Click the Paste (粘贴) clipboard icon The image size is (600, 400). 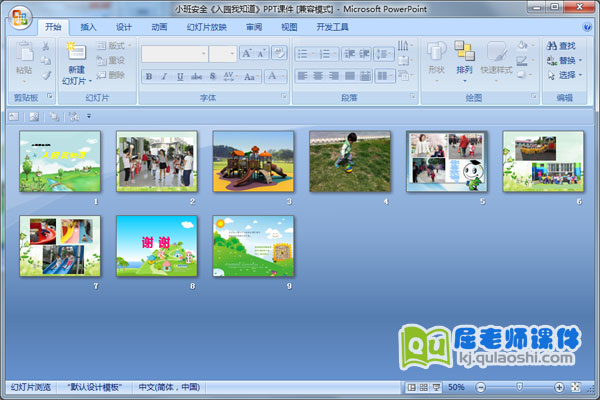coord(24,51)
